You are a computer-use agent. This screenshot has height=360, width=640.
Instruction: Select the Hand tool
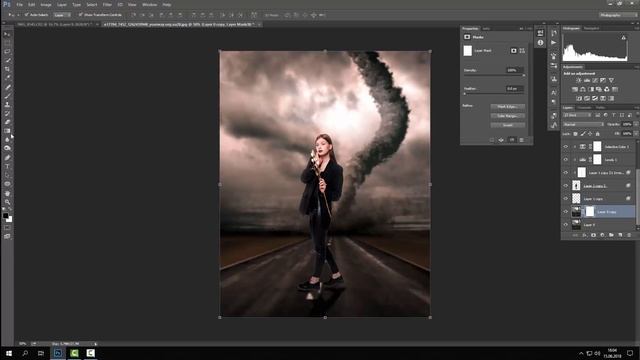tap(7, 193)
